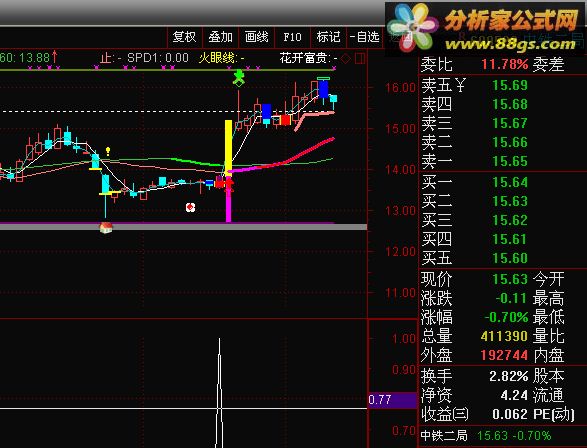Click the red-white circular marker icon
The image size is (587, 448).
tap(191, 207)
